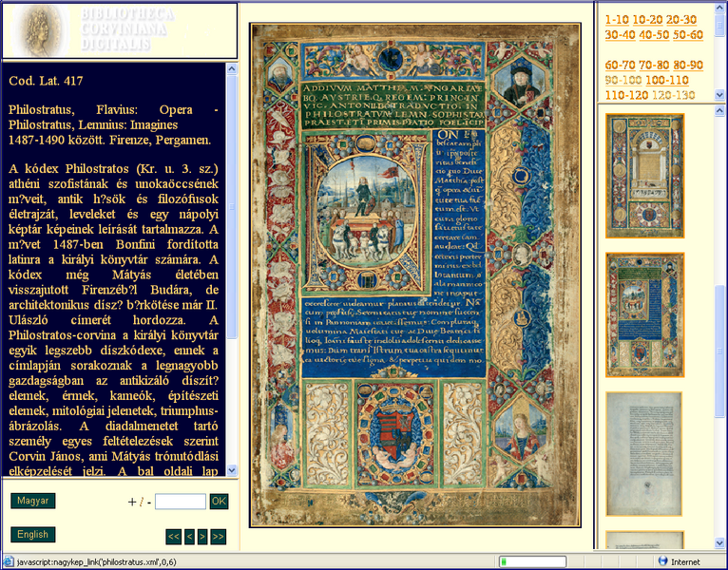Open first thumbnail with architectural frontispiece

click(x=645, y=176)
